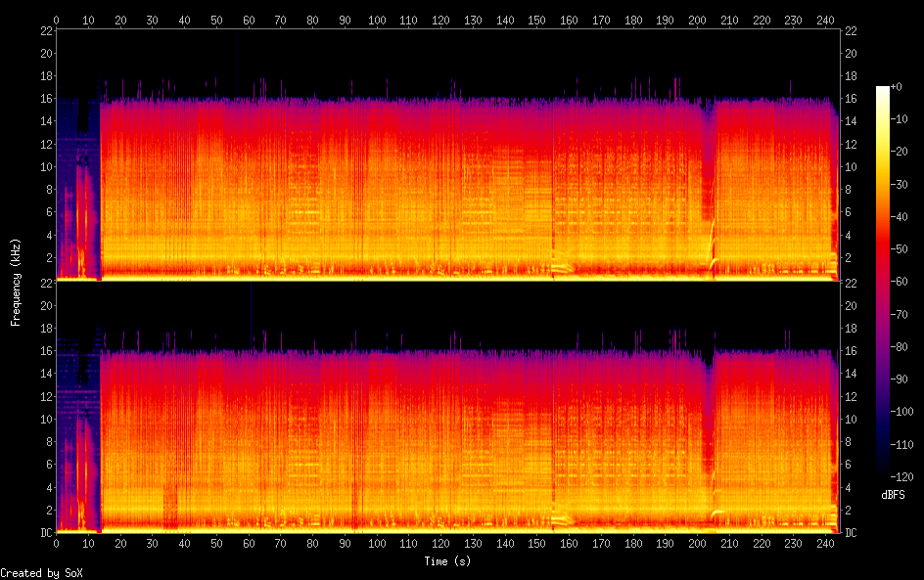This screenshot has width=924, height=580.
Task: Click the 'dBFS' label under the color scale
Action: [893, 496]
